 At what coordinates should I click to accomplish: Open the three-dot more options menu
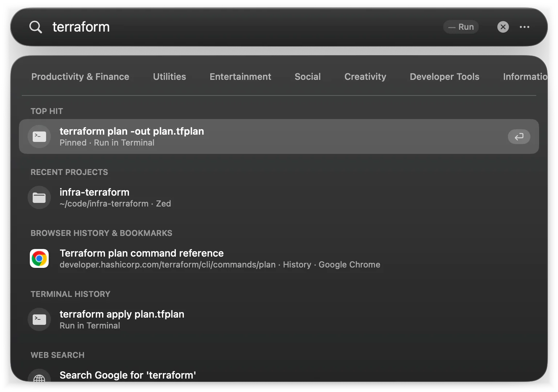pyautogui.click(x=524, y=27)
